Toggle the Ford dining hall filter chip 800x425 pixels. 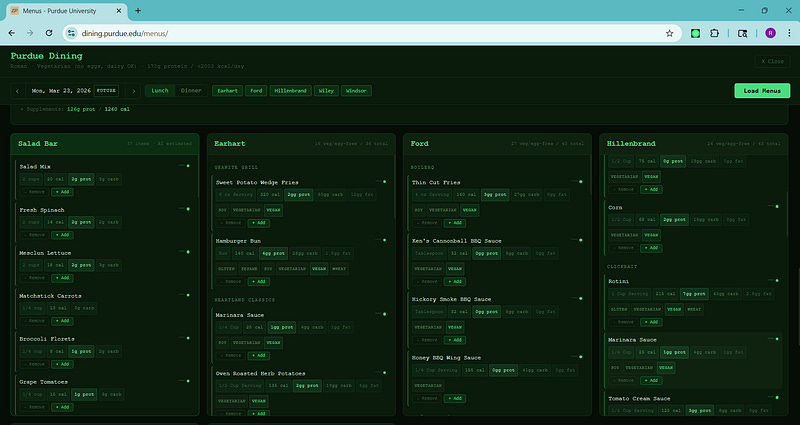(256, 91)
